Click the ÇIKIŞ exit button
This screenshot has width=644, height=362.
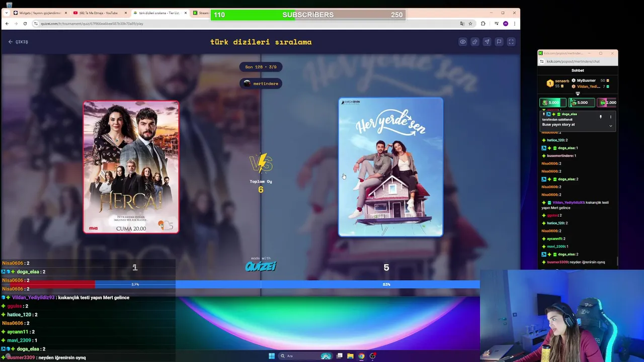click(18, 42)
